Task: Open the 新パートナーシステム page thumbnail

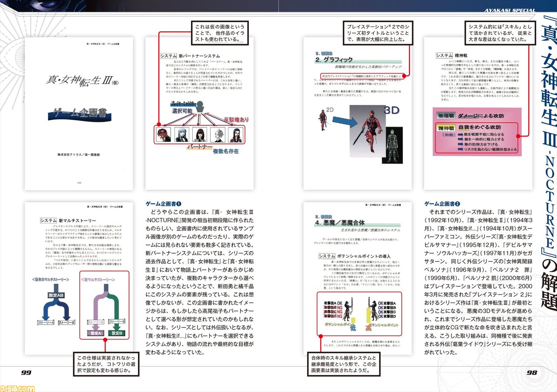Action: (199, 113)
